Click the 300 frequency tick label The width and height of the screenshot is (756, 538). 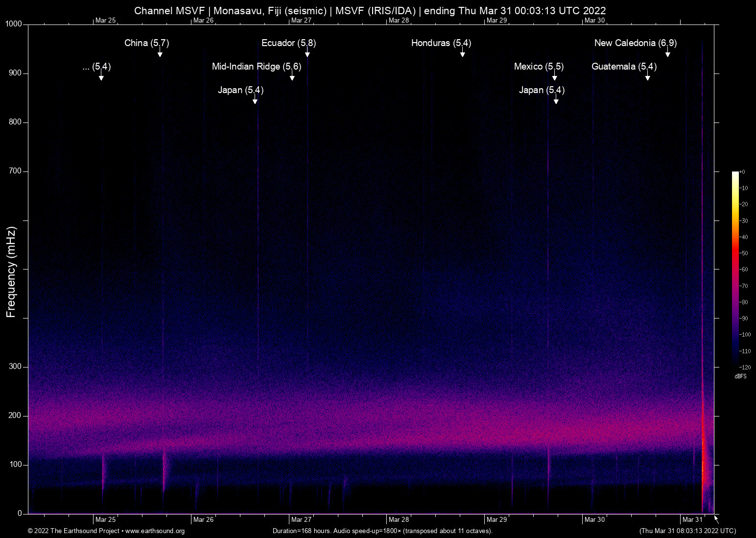(15, 367)
